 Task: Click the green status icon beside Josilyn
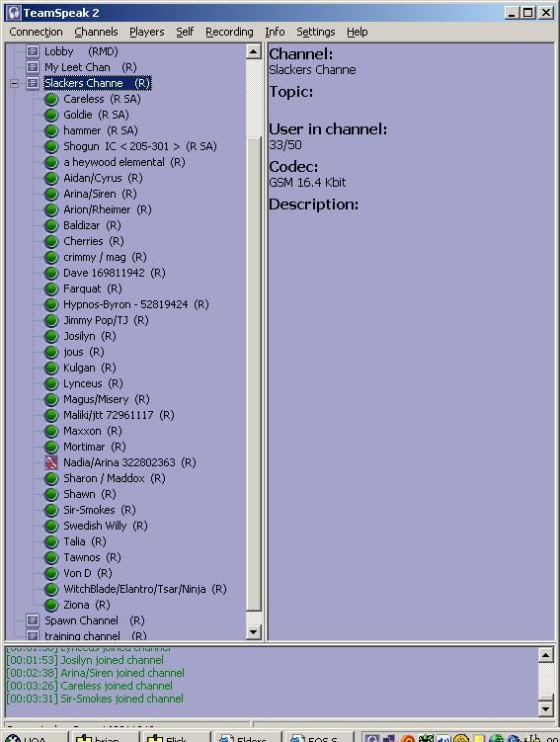coord(51,336)
